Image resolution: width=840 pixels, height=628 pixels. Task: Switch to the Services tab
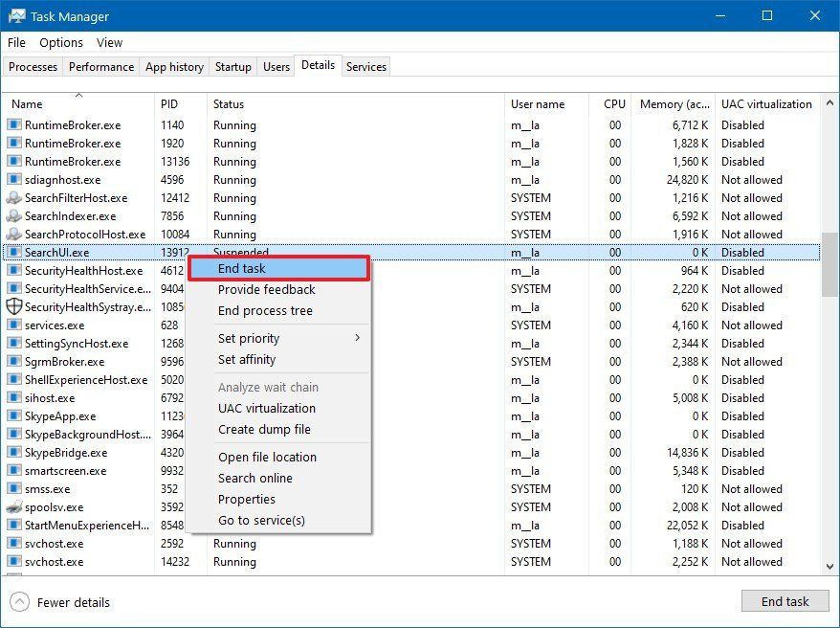pos(366,66)
